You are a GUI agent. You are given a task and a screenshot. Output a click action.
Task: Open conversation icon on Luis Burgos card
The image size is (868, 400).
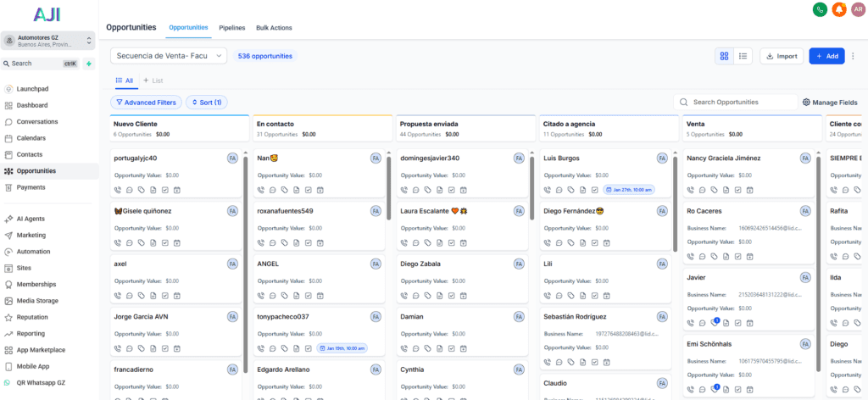[559, 190]
